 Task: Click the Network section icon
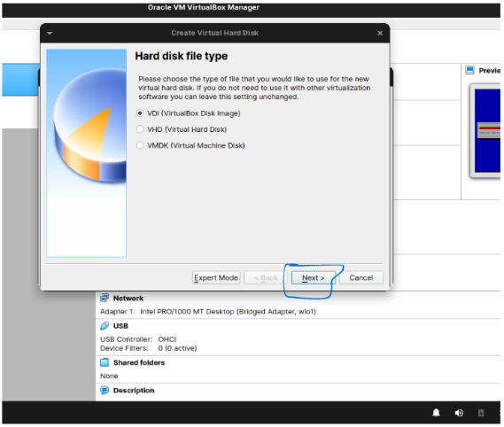point(105,298)
